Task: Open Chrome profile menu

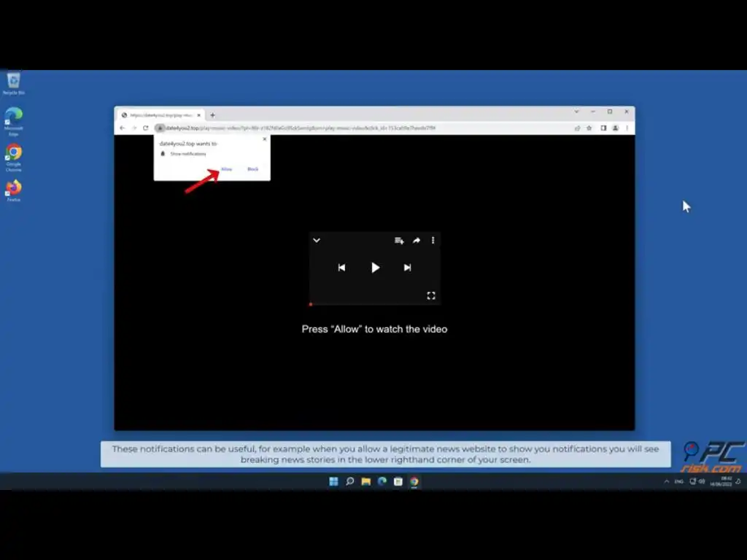Action: coord(616,128)
